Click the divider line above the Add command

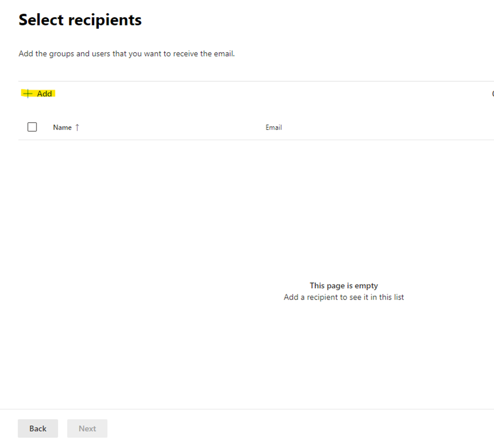pos(253,81)
